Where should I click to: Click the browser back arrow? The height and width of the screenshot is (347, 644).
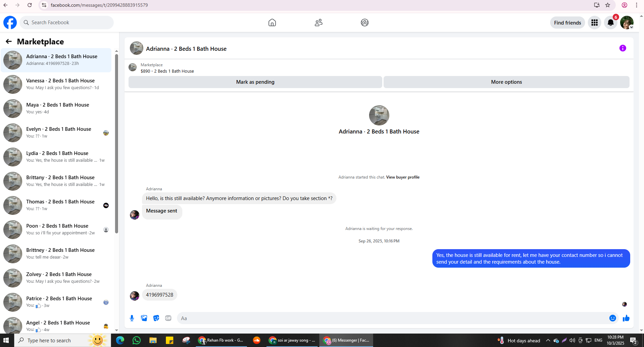pos(5,5)
